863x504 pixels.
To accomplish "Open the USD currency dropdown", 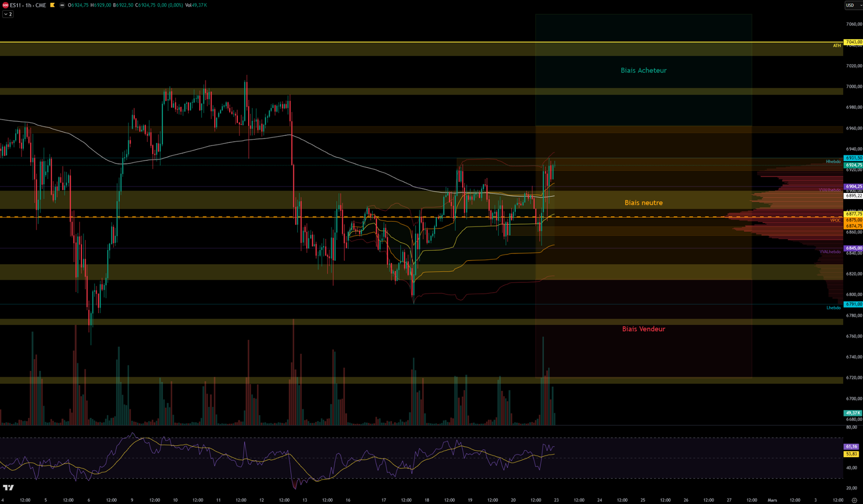I will (x=851, y=5).
